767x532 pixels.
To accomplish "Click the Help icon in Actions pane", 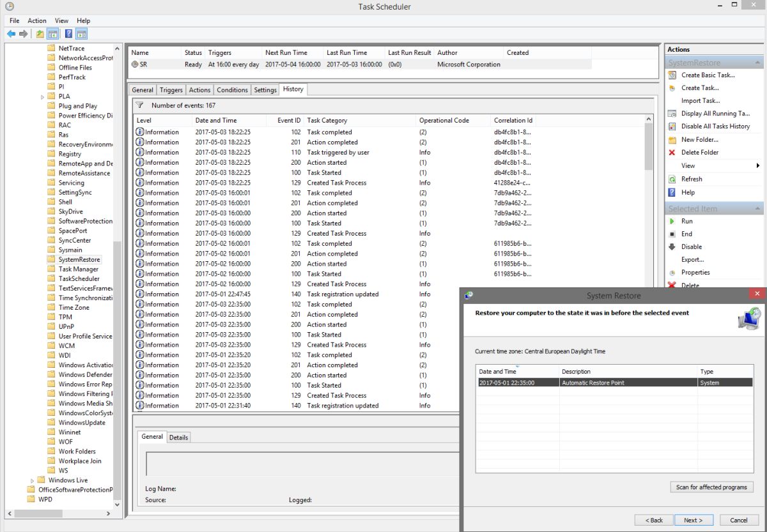I will point(672,192).
